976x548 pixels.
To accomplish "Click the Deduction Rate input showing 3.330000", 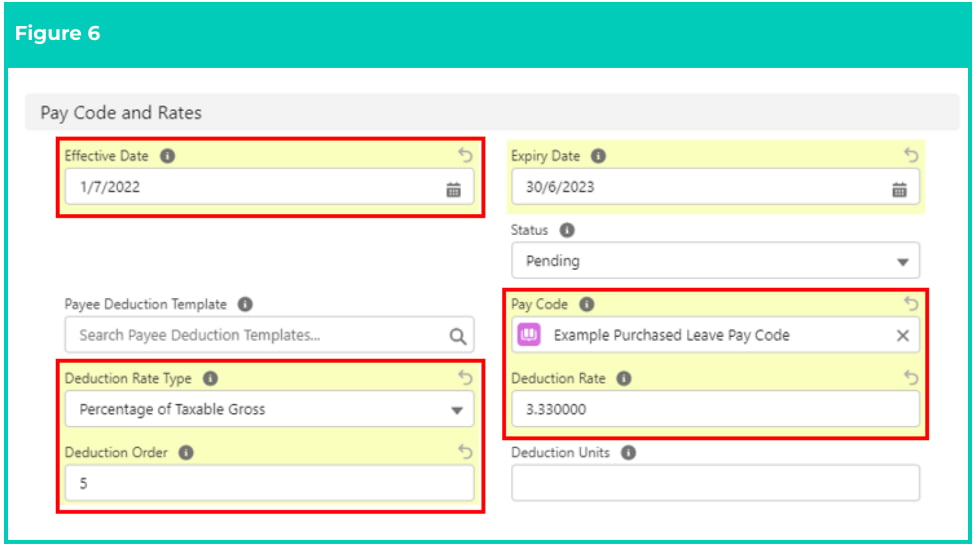I will point(715,409).
